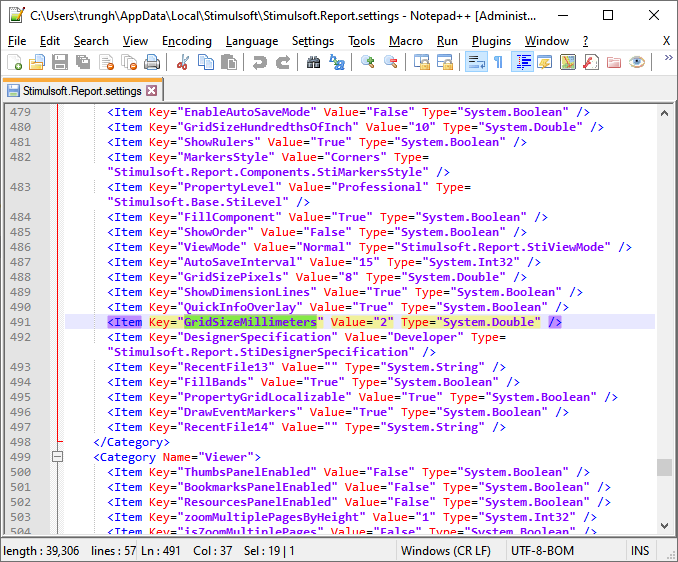This screenshot has width=678, height=562.
Task: Click the vertical scrollbar thumb
Action: tap(664, 467)
